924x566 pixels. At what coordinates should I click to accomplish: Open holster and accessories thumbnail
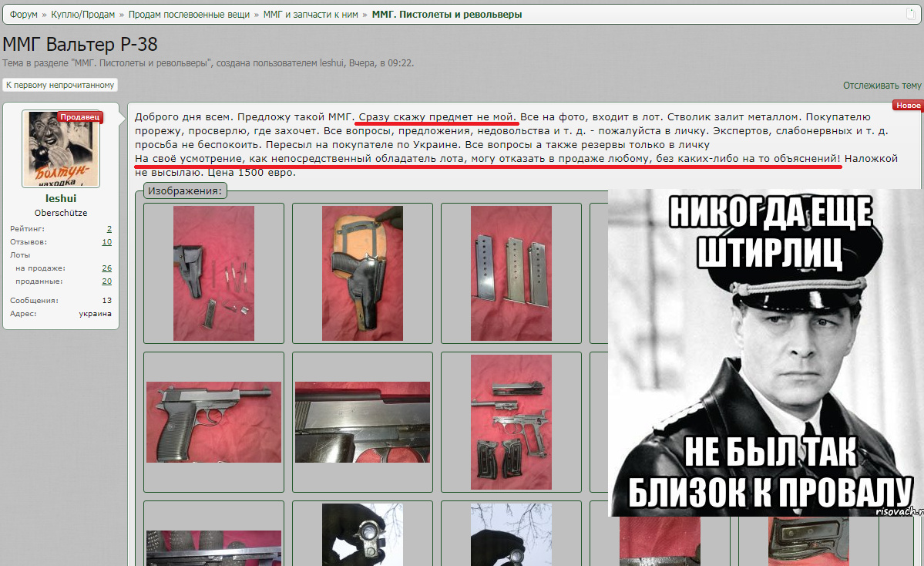[214, 273]
